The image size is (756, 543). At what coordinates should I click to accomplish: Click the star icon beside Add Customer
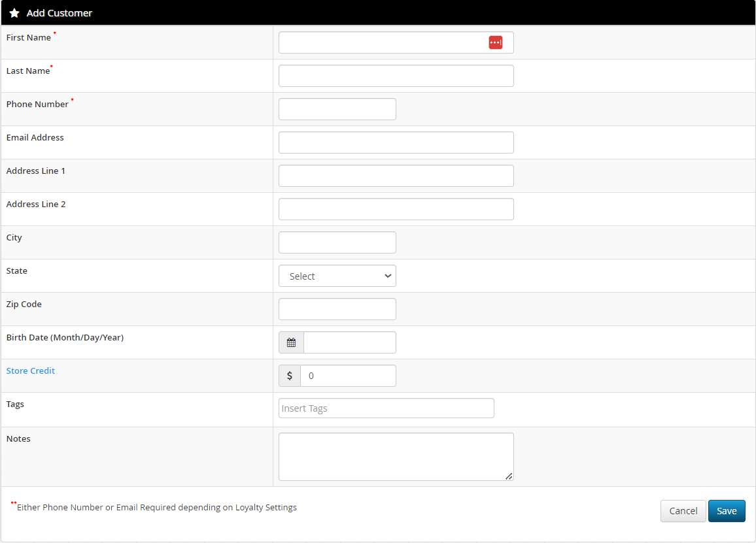pyautogui.click(x=14, y=13)
